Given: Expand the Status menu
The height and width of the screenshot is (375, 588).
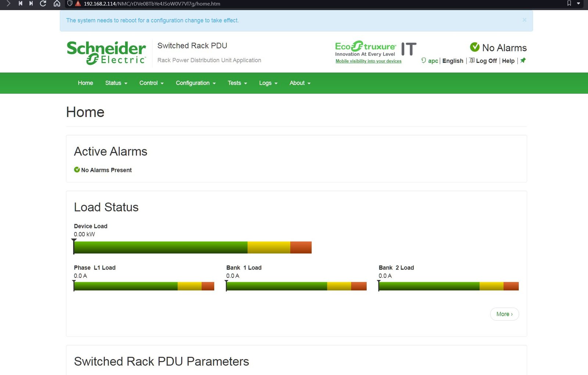Looking at the screenshot, I should click(x=116, y=83).
